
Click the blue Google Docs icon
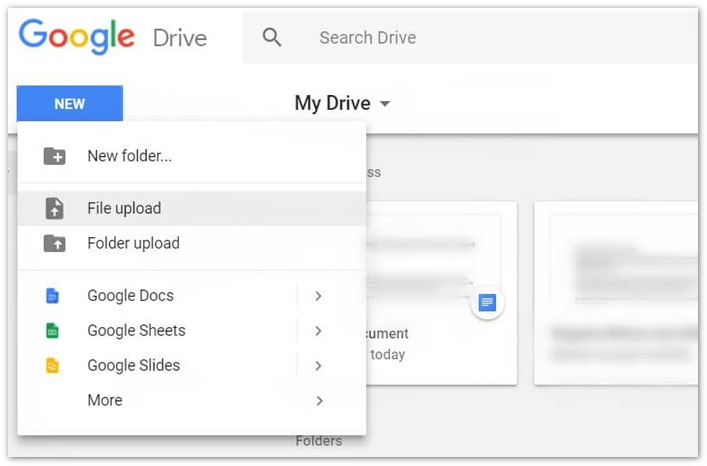tap(52, 296)
